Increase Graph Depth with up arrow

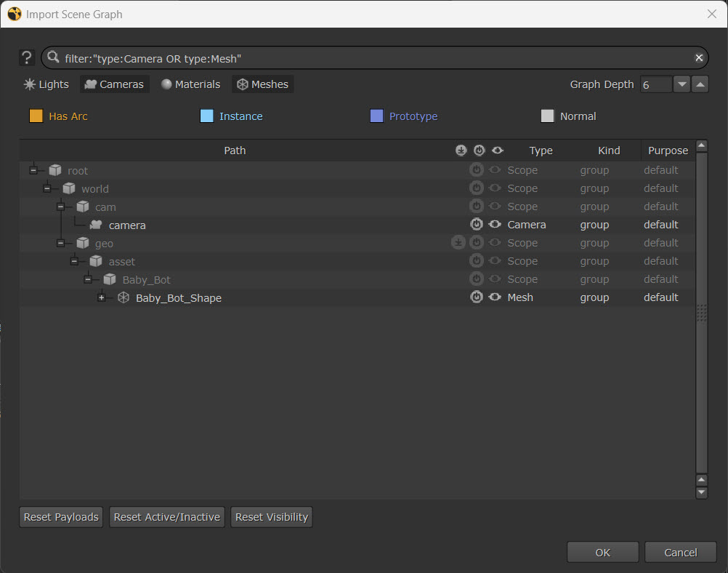pyautogui.click(x=700, y=84)
